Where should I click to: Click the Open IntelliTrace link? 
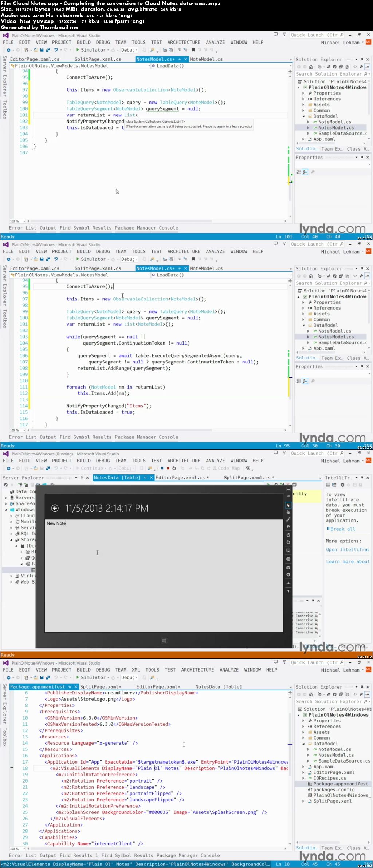point(348,549)
